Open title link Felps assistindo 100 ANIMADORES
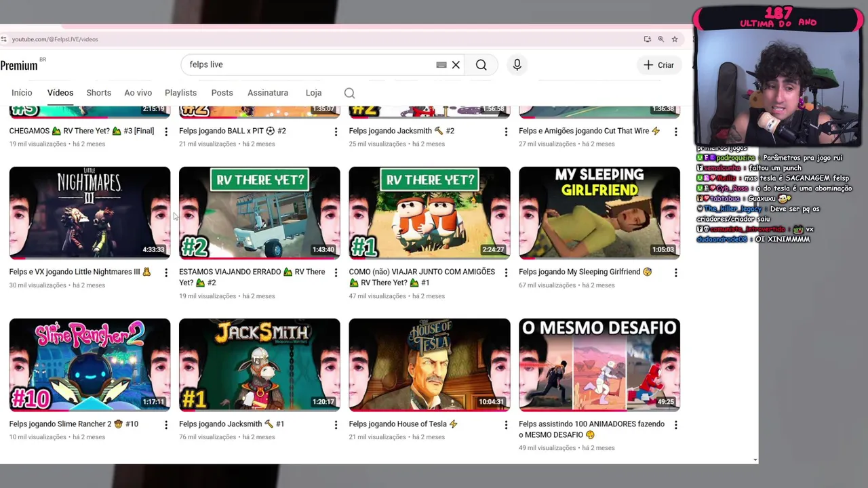 click(591, 430)
